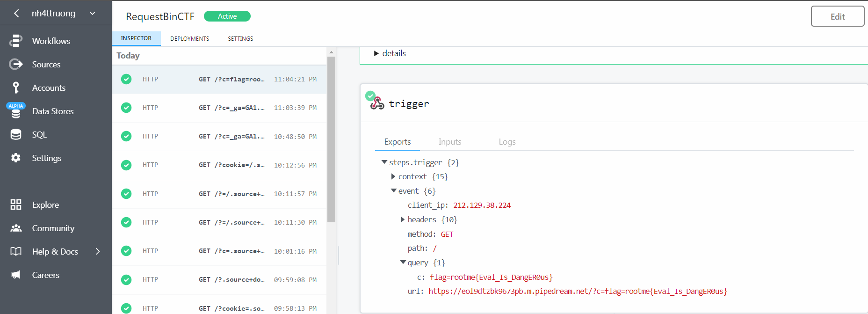The width and height of the screenshot is (868, 314).
Task: Click the 10:48:50 PM timestamp
Action: pyautogui.click(x=295, y=137)
